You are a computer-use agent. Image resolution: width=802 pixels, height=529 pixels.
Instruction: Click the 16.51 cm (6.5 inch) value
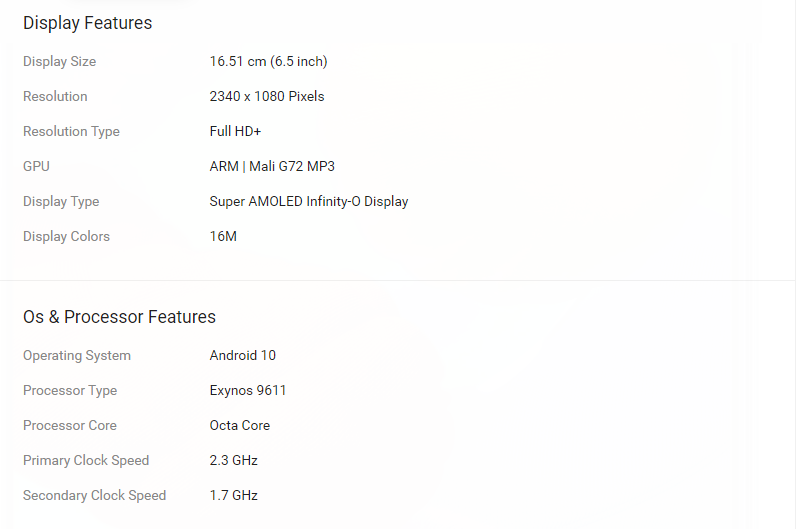point(268,62)
